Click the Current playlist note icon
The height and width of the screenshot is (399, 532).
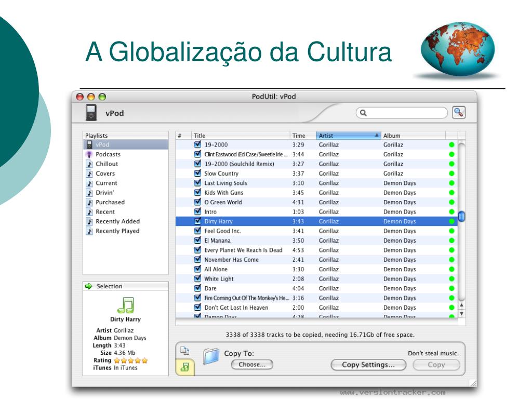pyautogui.click(x=89, y=183)
